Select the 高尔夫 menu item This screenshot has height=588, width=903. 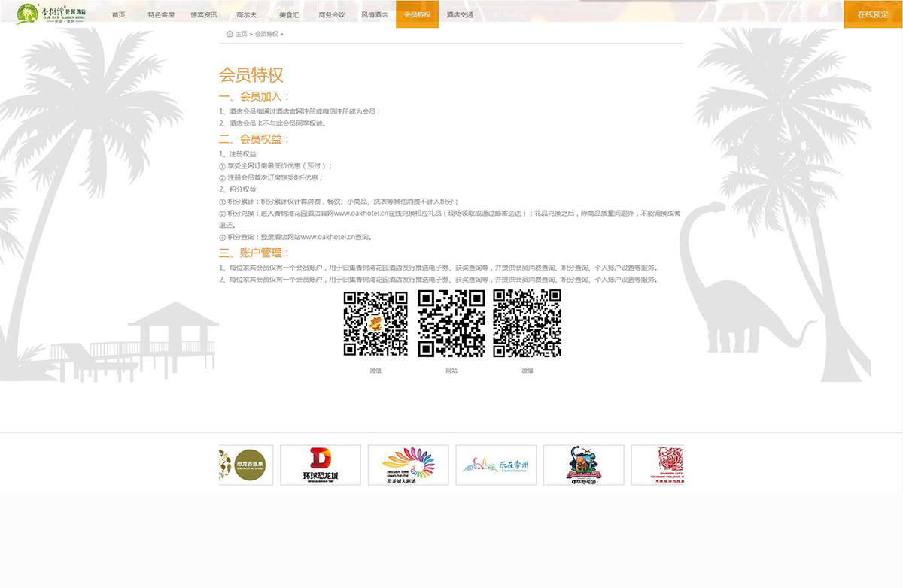coord(247,14)
